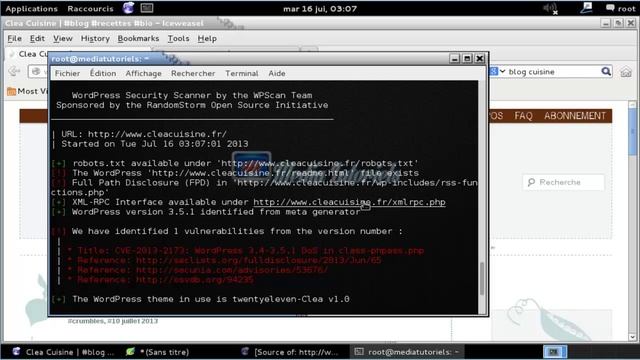The height and width of the screenshot is (360, 640).
Task: Launch terminal icon in top panel
Action: pyautogui.click(x=147, y=8)
